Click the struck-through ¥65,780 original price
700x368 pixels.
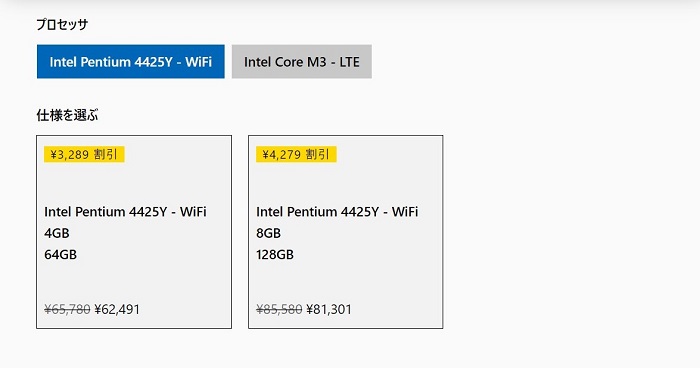[67, 309]
